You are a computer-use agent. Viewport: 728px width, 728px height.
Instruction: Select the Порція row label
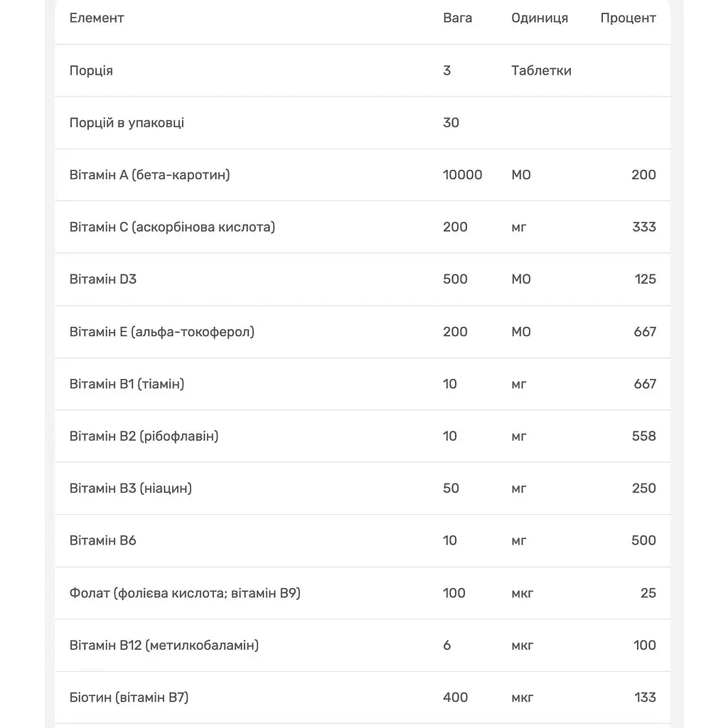91,70
